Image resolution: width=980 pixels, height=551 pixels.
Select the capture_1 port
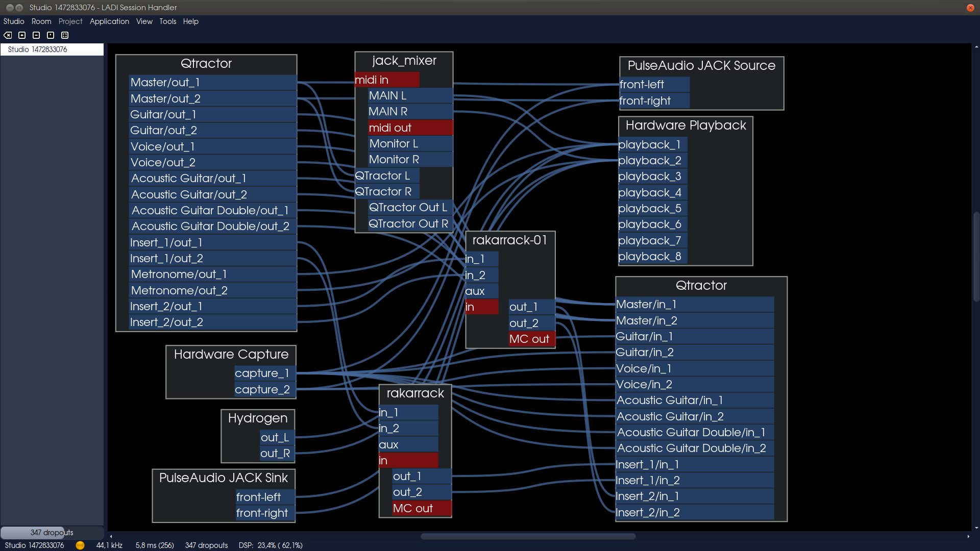264,373
